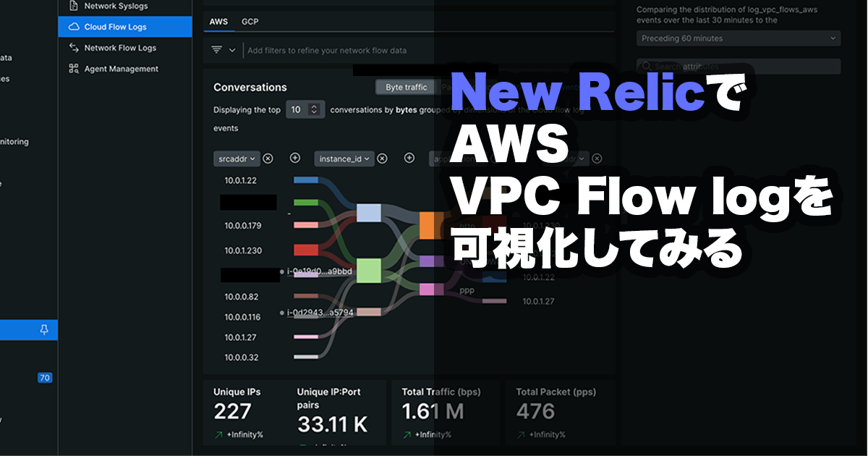Viewport: 868px width, 456px height.
Task: Select source address 10.0.0.32
Action: (x=242, y=358)
